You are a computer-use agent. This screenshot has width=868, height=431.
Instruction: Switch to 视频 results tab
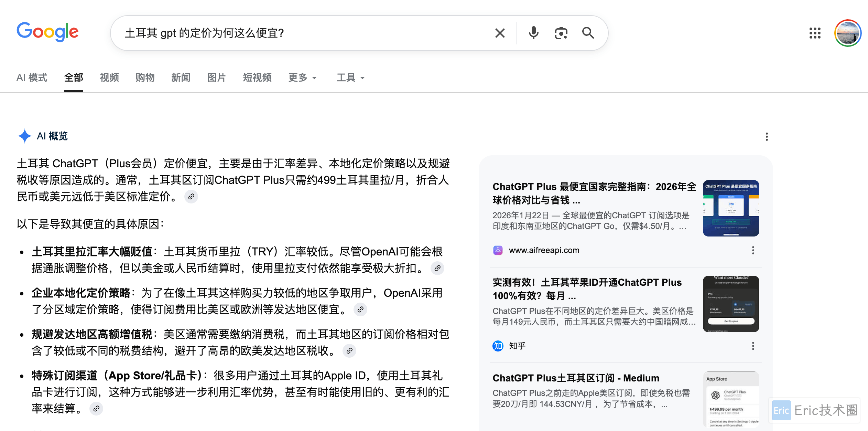coord(109,77)
